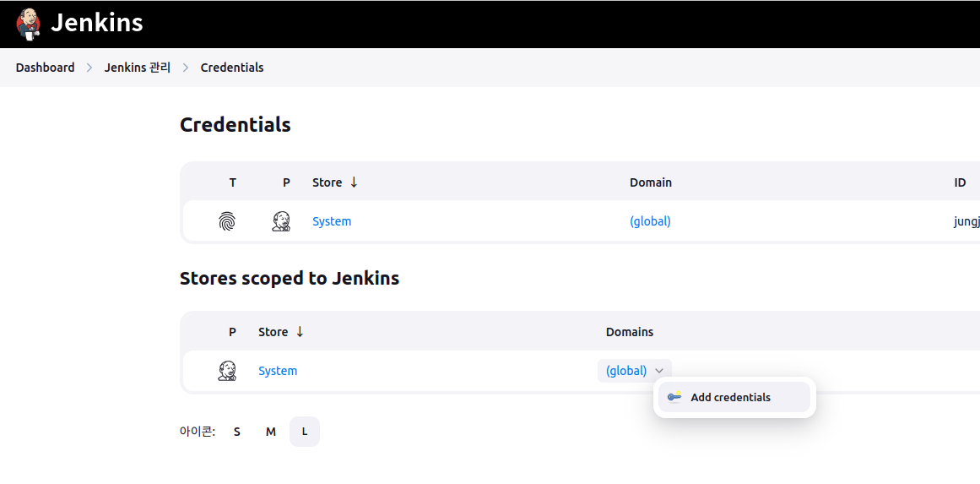Viewport: 980px width, 484px height.
Task: Click the Stores scoped to Jenkins heading
Action: (x=290, y=278)
